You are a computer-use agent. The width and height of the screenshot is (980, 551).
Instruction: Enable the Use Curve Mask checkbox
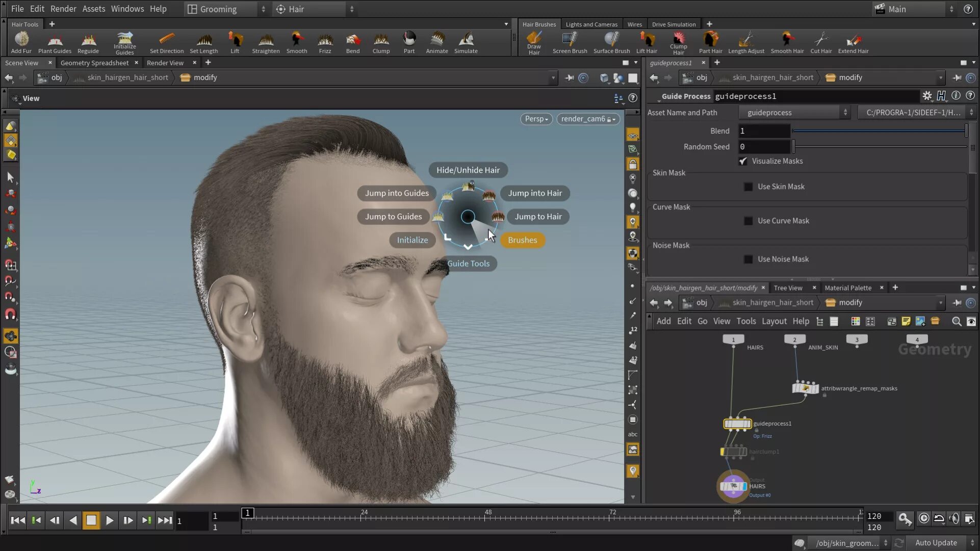coord(748,221)
